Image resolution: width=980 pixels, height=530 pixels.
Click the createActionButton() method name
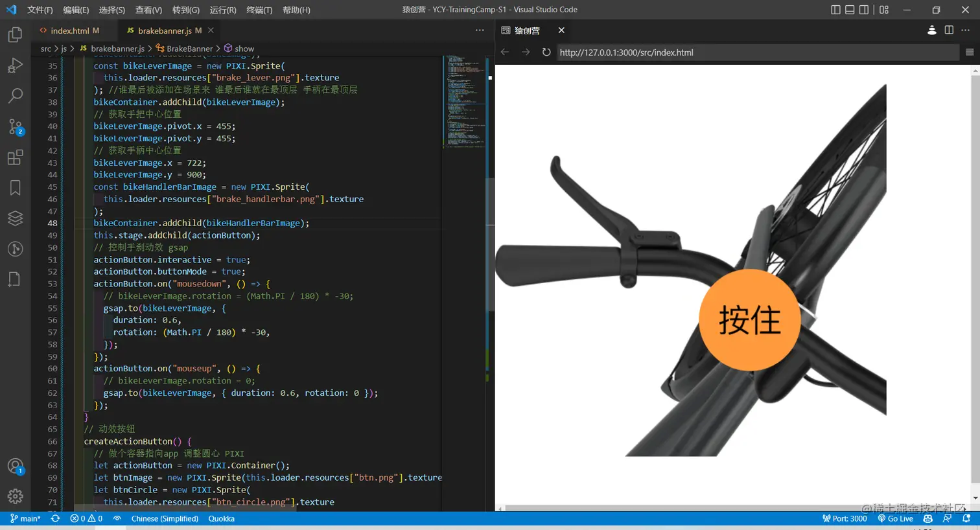[x=132, y=441]
